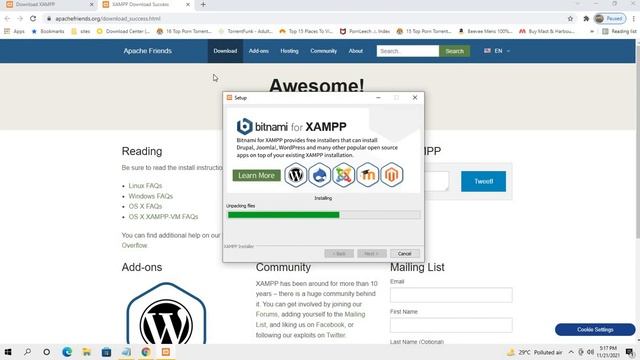640x360 pixels.
Task: Open Cookie Settings button
Action: (595, 329)
